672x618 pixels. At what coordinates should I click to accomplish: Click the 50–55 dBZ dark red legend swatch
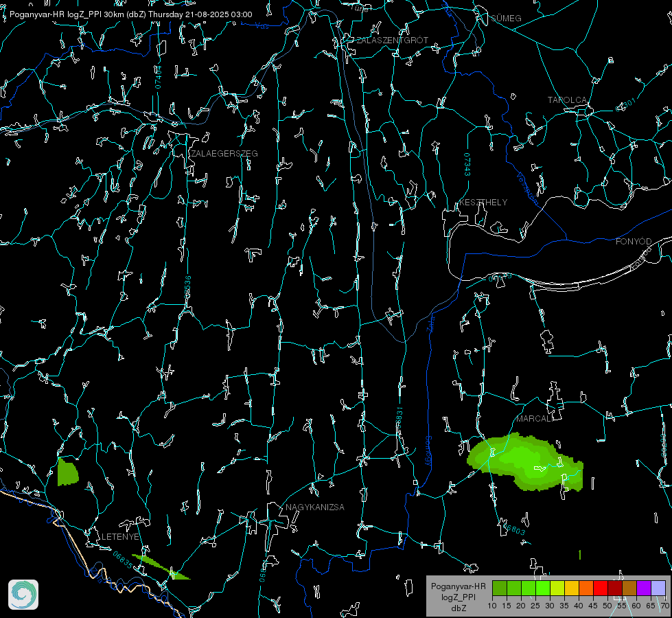click(x=615, y=588)
